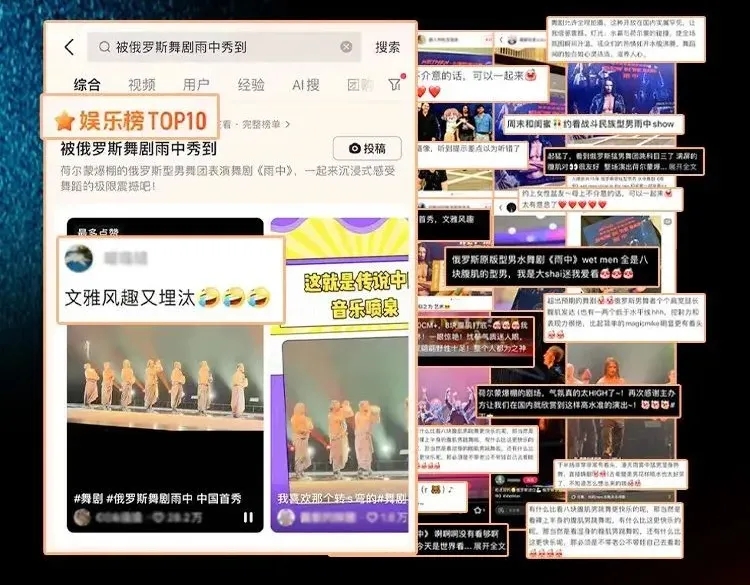
Task: Click the topic title 被俄罗斯舞剧雨中秀到
Action: pos(138,149)
